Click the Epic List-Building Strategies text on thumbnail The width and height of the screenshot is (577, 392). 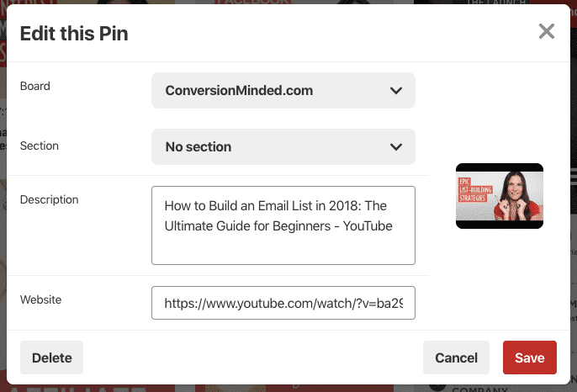[475, 190]
